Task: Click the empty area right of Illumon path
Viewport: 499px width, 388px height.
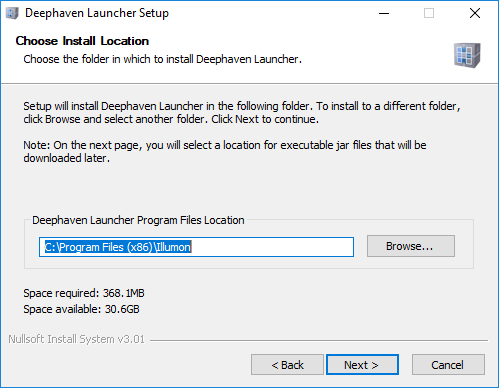Action: [x=272, y=247]
